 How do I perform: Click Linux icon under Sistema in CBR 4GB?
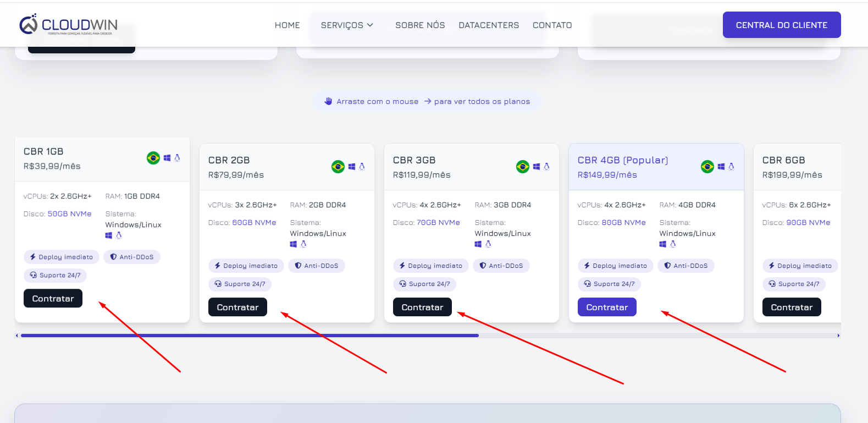[673, 244]
